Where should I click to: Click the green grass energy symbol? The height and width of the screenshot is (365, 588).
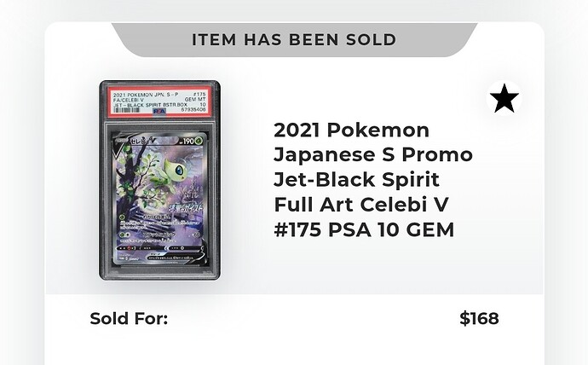pyautogui.click(x=199, y=141)
